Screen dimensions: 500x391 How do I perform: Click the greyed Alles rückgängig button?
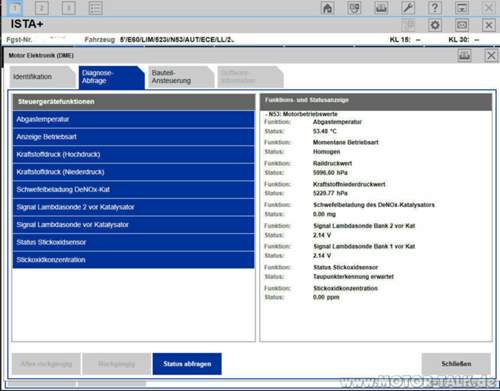coord(46,364)
